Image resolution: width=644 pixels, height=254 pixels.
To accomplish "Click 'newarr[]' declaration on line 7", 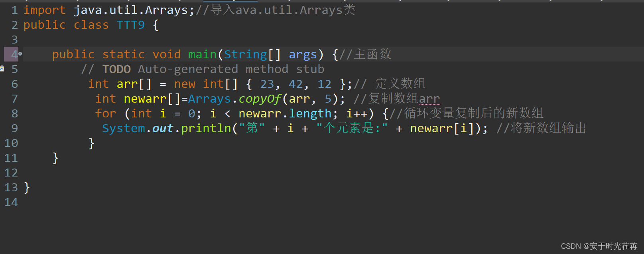I will point(152,99).
